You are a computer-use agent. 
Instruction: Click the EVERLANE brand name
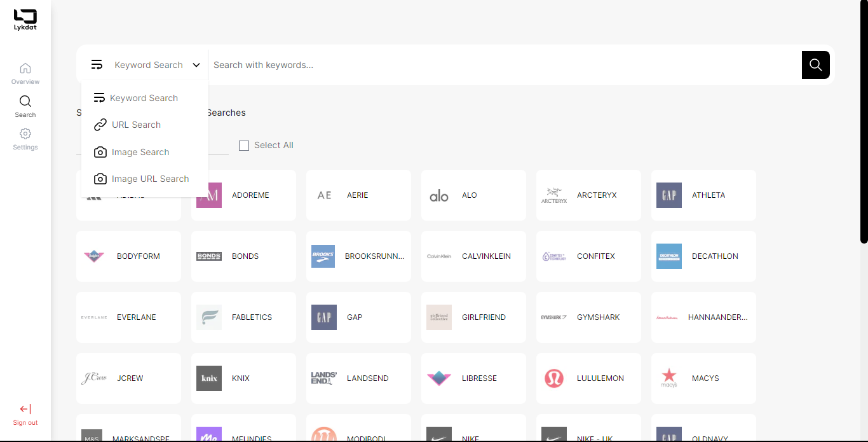137,317
